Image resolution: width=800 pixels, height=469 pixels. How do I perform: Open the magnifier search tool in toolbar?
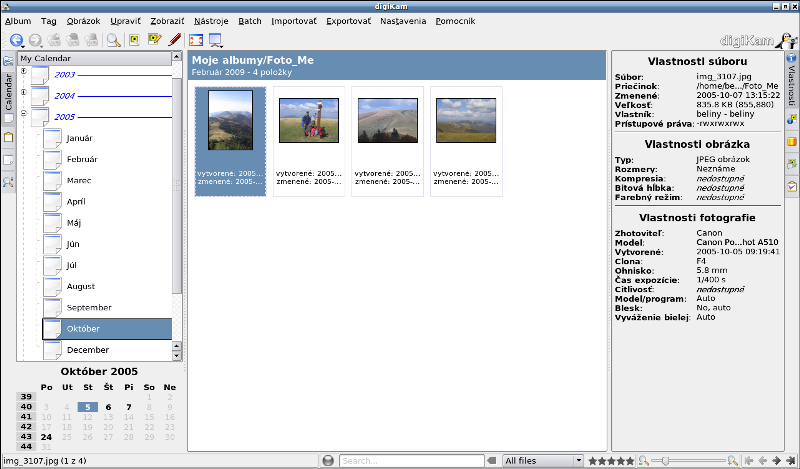click(113, 40)
